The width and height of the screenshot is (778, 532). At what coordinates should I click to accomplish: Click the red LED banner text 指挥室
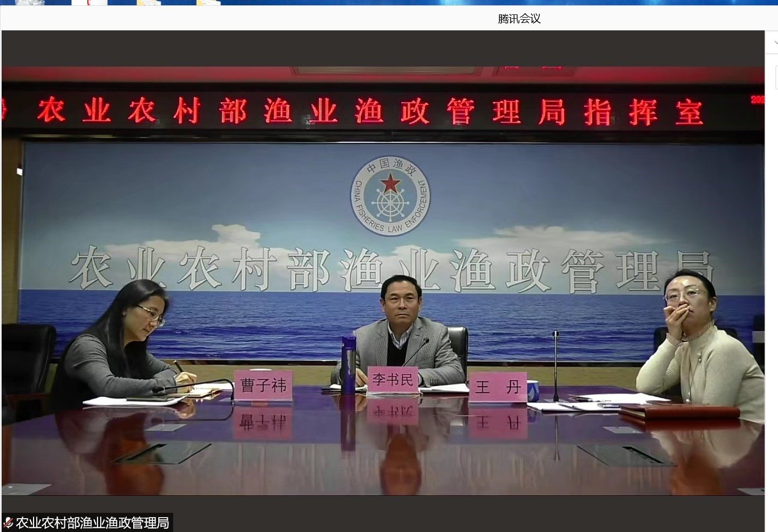pyautogui.click(x=643, y=113)
